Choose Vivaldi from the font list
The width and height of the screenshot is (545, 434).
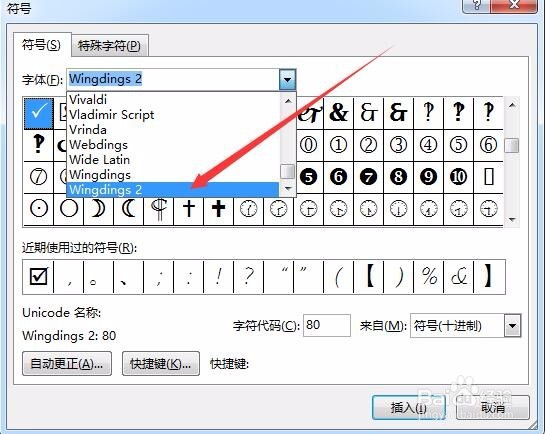coord(172,100)
